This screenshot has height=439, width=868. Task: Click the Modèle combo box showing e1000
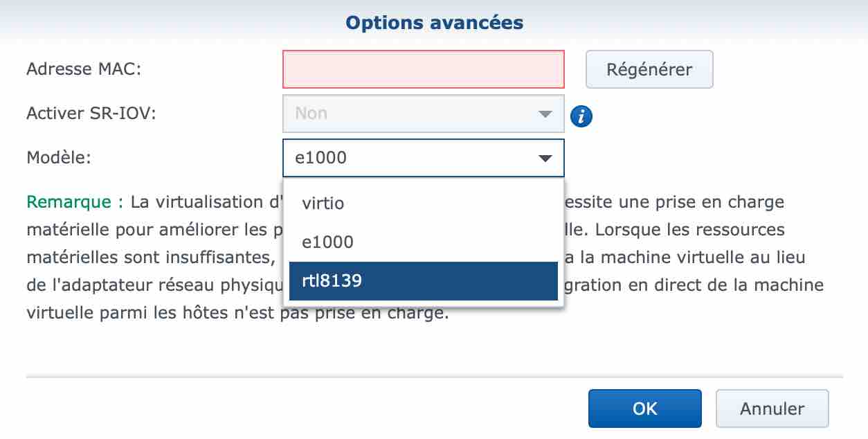(x=424, y=159)
